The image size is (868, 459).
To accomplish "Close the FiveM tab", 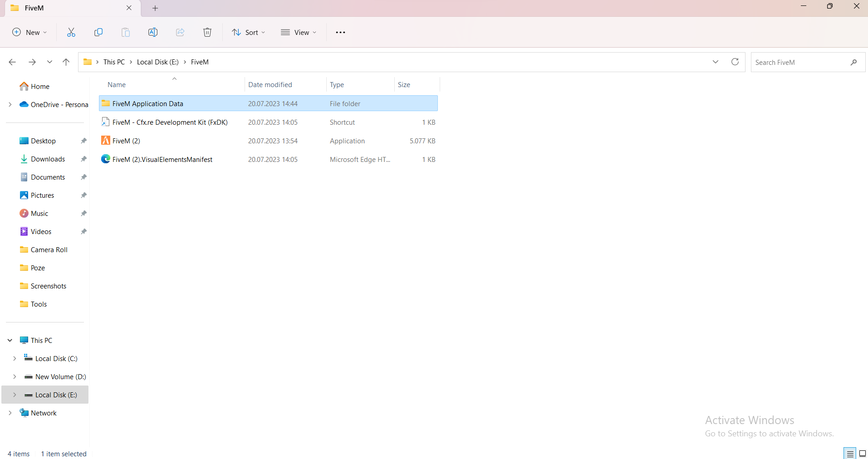I will pos(129,8).
